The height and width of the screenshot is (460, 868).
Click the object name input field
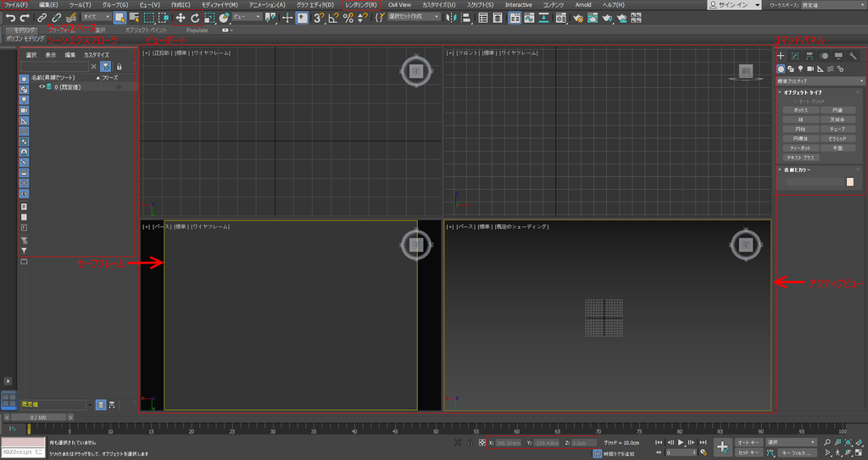(x=815, y=182)
